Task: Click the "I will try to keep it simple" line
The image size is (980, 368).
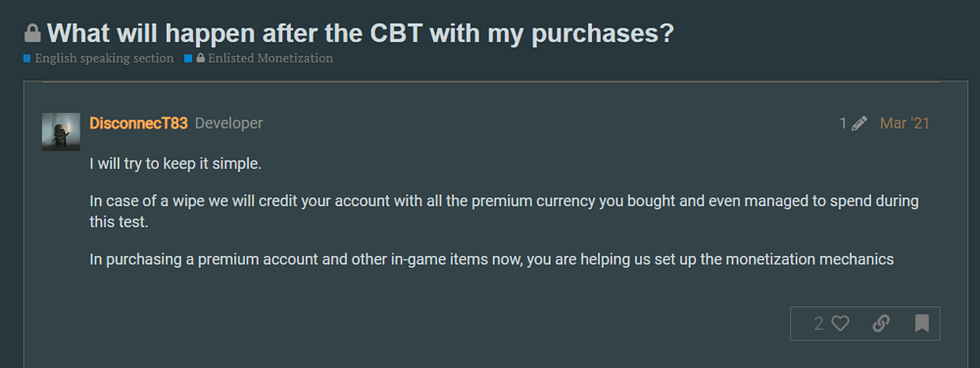Action: [x=175, y=165]
